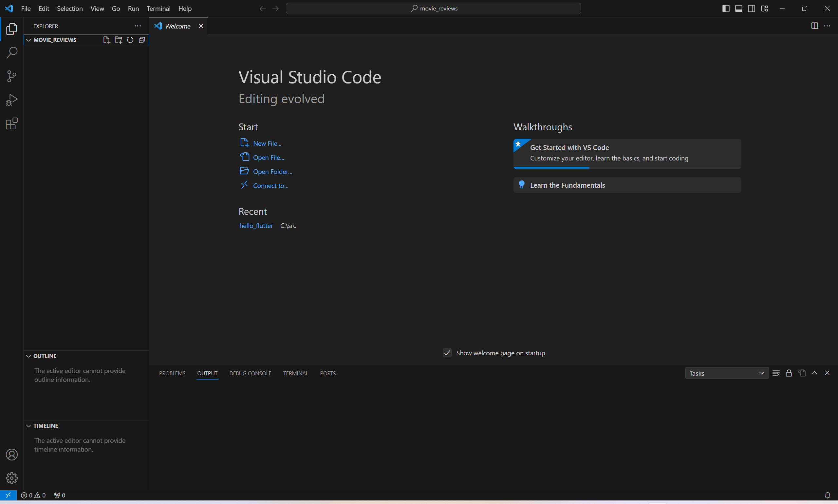The width and height of the screenshot is (838, 504).
Task: Switch to the Terminal panel tab
Action: click(295, 373)
